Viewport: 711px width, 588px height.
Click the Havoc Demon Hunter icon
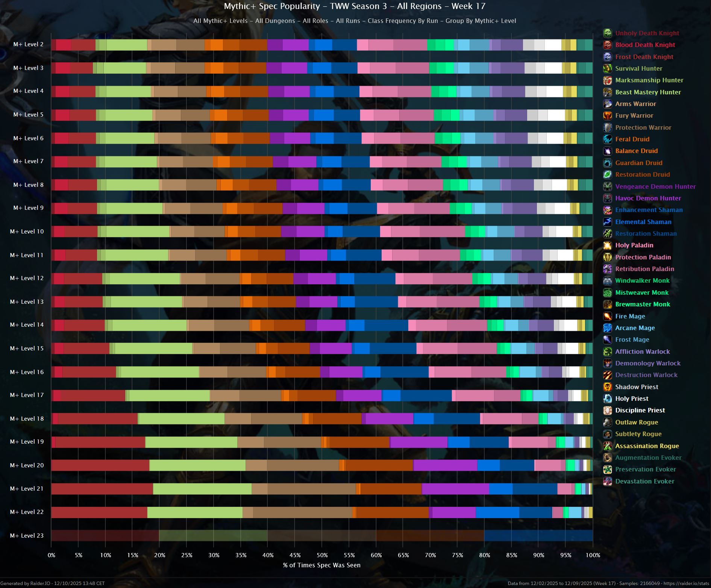pos(607,198)
